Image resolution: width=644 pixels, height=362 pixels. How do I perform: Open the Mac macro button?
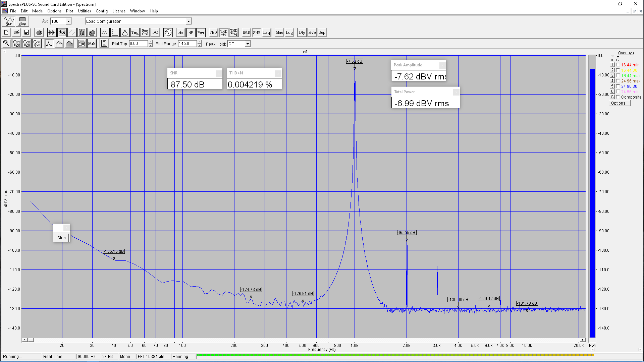tap(279, 33)
